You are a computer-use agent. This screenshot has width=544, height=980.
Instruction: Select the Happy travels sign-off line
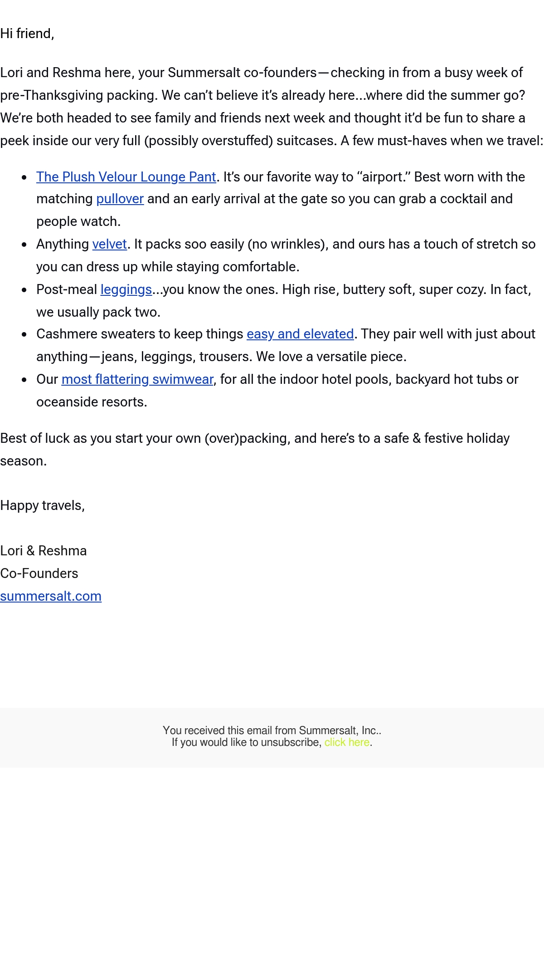(43, 505)
